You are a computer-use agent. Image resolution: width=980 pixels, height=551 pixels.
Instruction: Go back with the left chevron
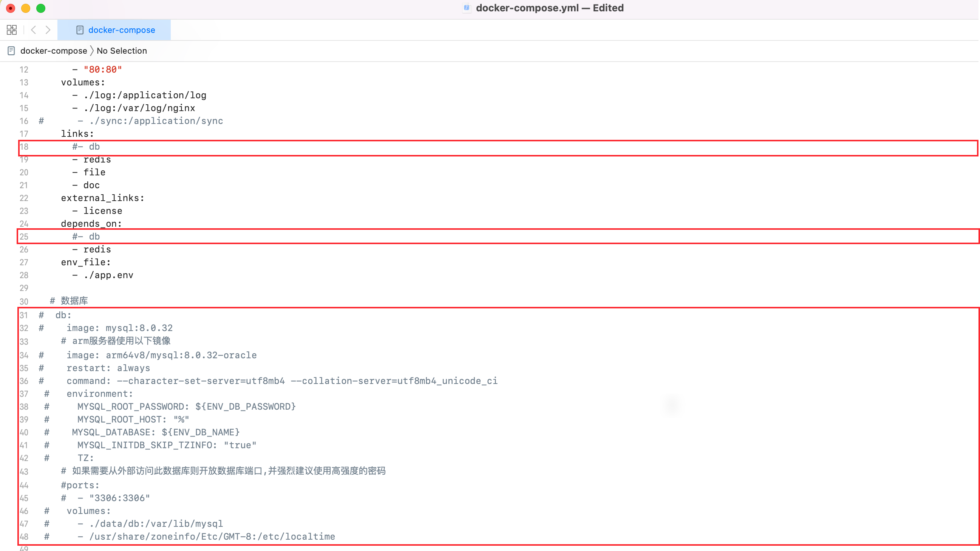point(34,30)
